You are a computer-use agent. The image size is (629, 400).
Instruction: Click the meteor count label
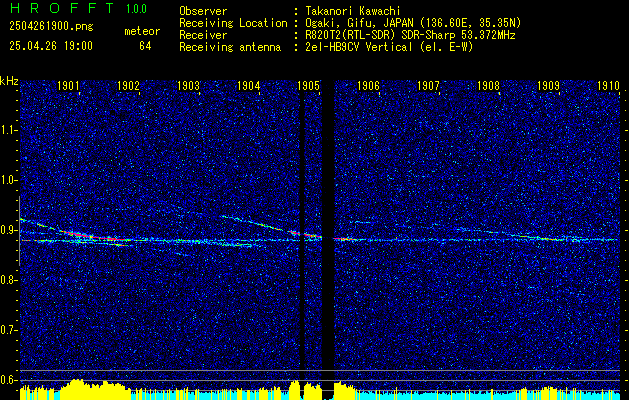pos(142,31)
